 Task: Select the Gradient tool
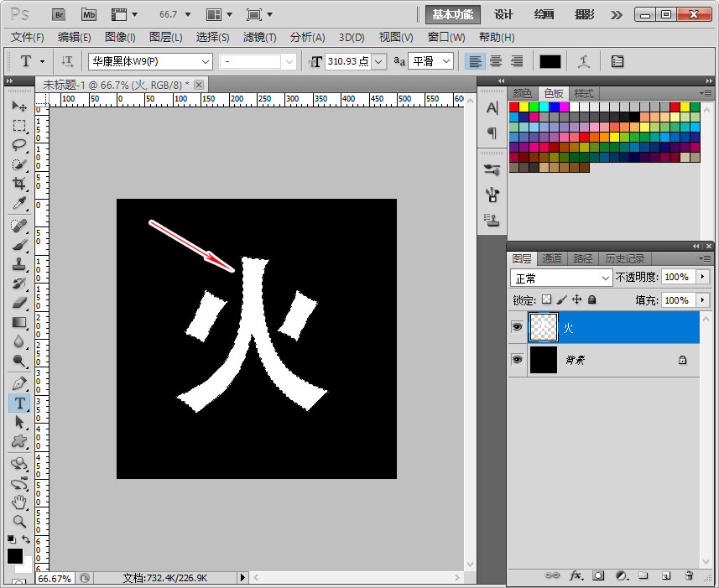[x=18, y=322]
